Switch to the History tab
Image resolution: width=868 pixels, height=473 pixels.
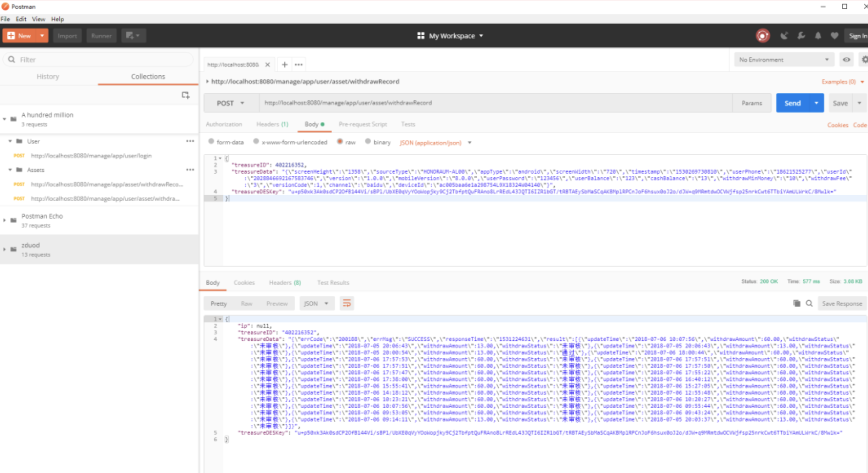click(48, 77)
